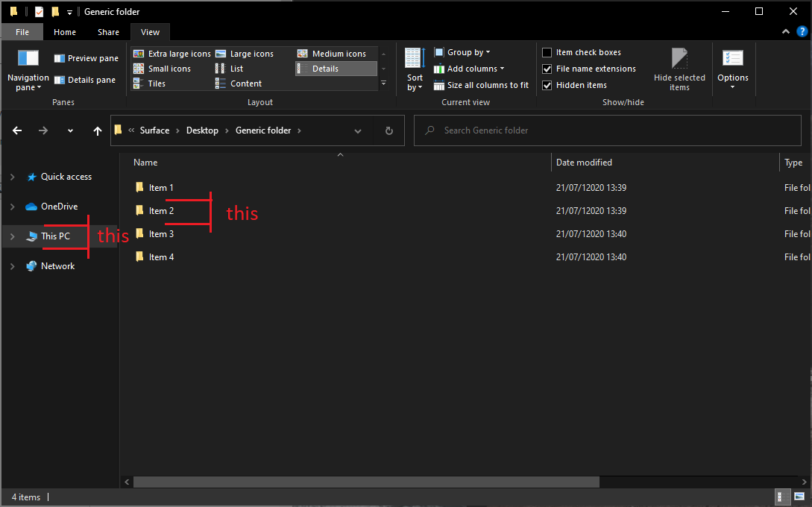Open Explorer Help question mark
The height and width of the screenshot is (507, 812).
(802, 31)
